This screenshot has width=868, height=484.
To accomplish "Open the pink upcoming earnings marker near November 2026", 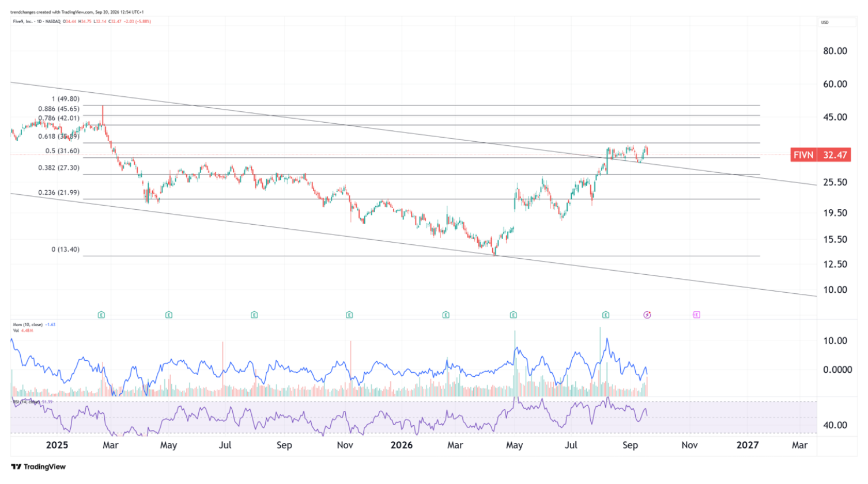I will (x=696, y=315).
